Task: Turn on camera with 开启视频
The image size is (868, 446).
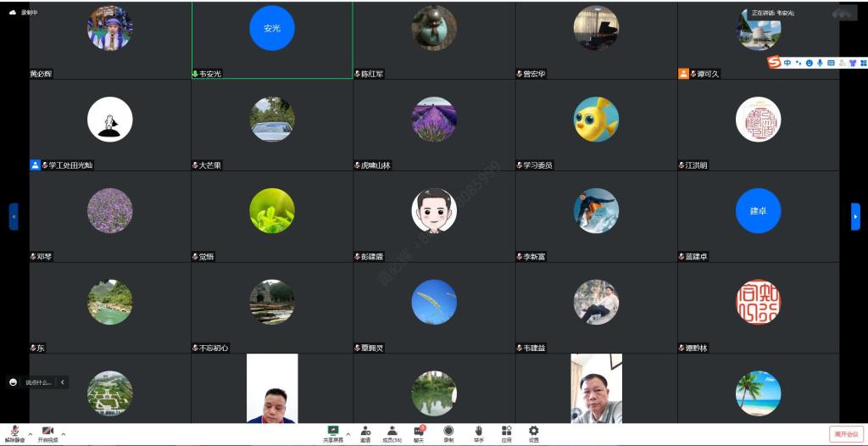Action: click(x=47, y=433)
